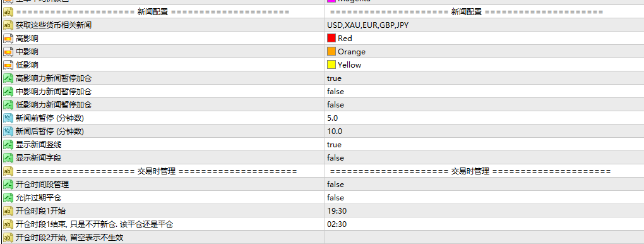Select the 获取这些货币相关新闻 parameter label
Image resolution: width=644 pixels, height=244 pixels.
click(x=54, y=25)
